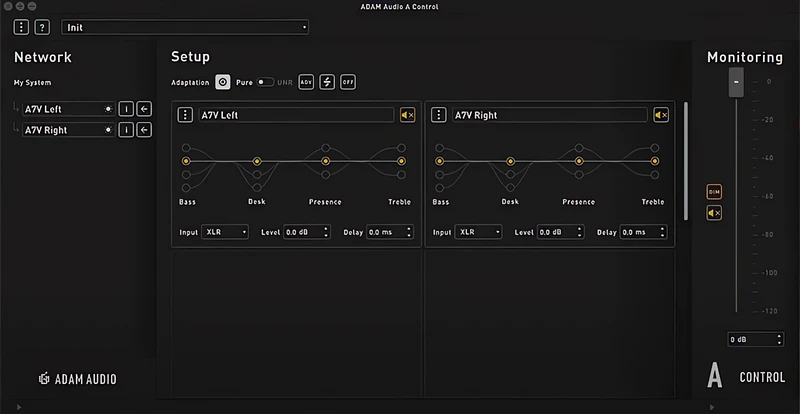Select the A7V Left name field in Network

pos(68,109)
